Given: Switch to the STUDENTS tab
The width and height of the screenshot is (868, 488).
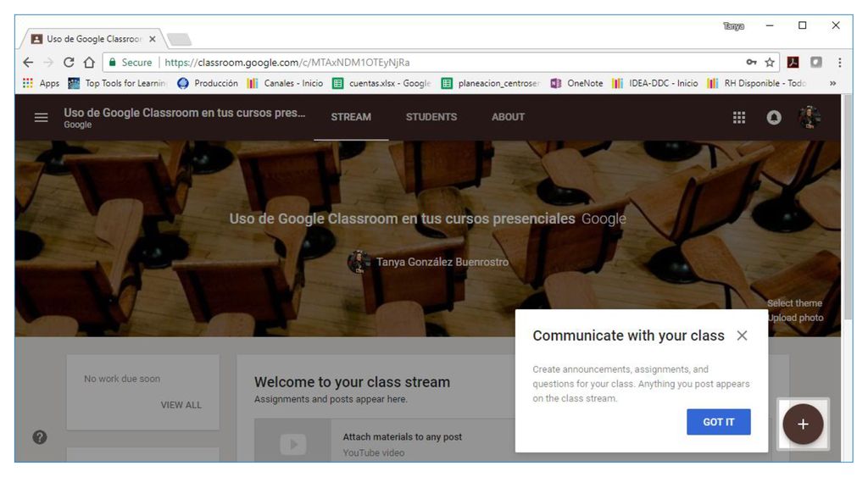Looking at the screenshot, I should 431,117.
